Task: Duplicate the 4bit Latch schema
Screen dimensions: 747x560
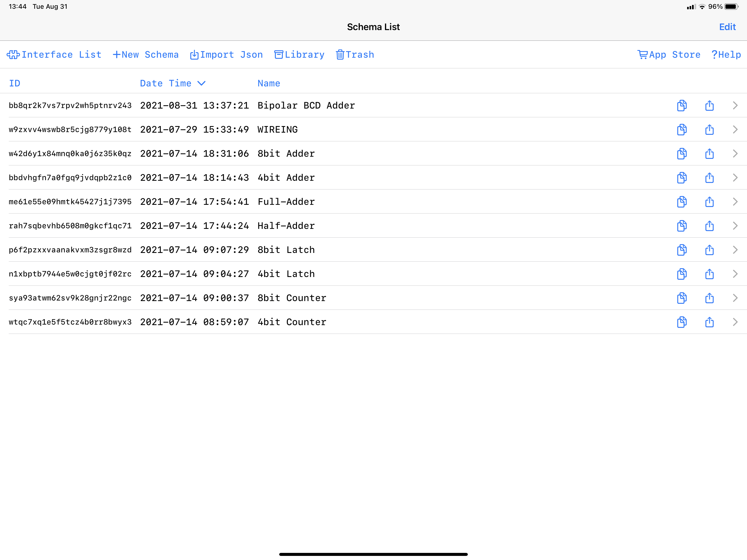Action: pos(681,274)
